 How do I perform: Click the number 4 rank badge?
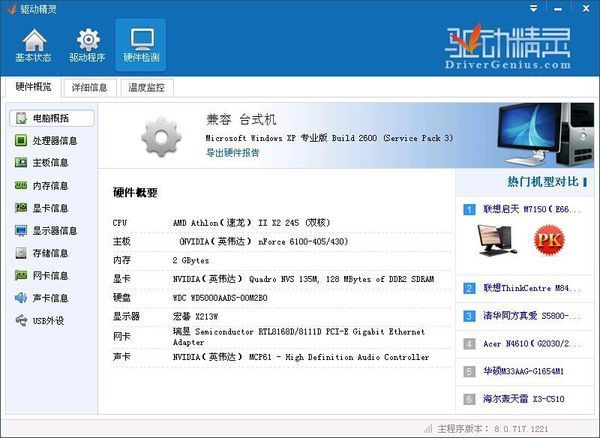469,344
